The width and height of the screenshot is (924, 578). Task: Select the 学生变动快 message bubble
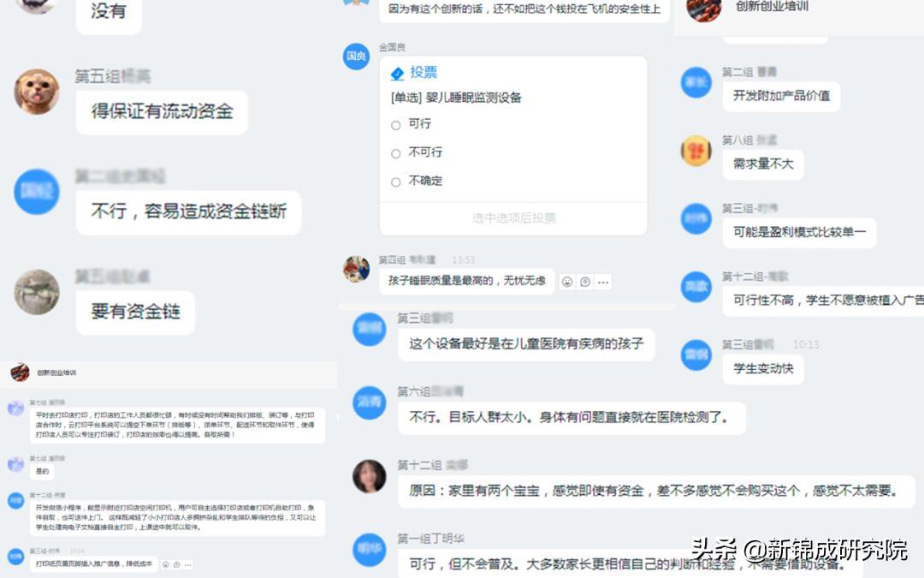coord(763,368)
